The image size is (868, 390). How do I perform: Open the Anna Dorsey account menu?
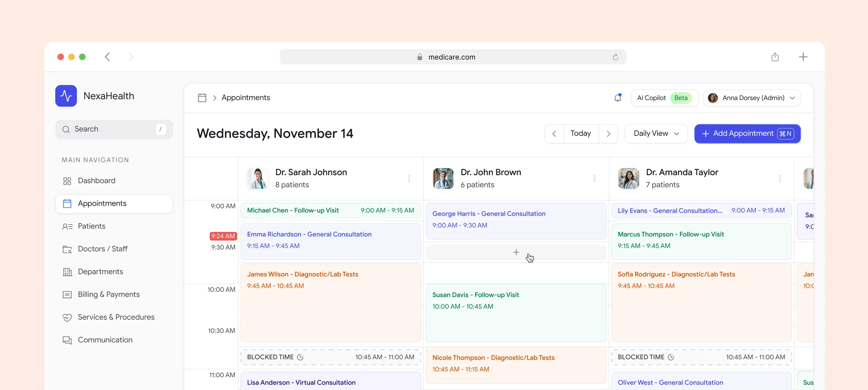pyautogui.click(x=751, y=98)
